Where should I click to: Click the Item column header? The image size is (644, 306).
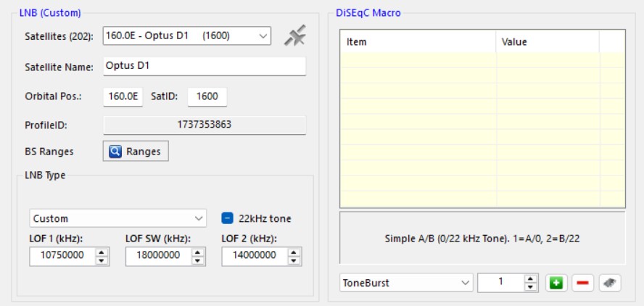(418, 42)
